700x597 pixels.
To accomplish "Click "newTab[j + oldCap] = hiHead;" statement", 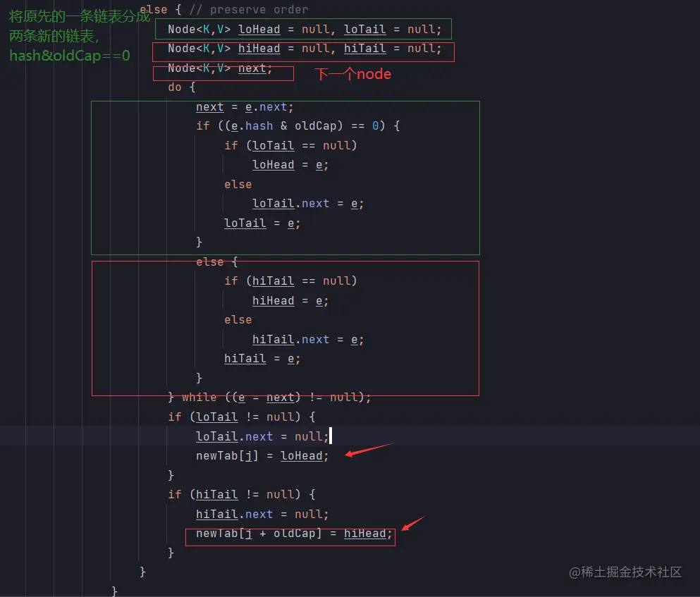I will tap(294, 534).
